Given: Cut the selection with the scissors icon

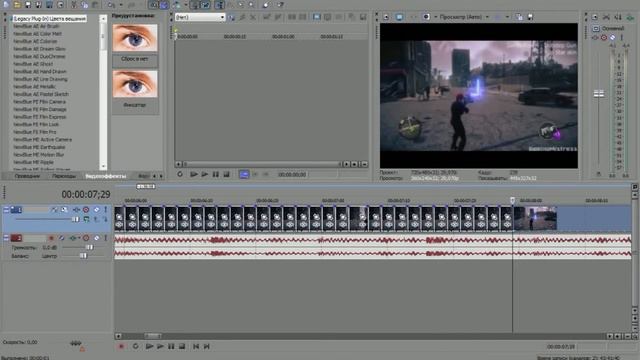Looking at the screenshot, I should (73, 4).
